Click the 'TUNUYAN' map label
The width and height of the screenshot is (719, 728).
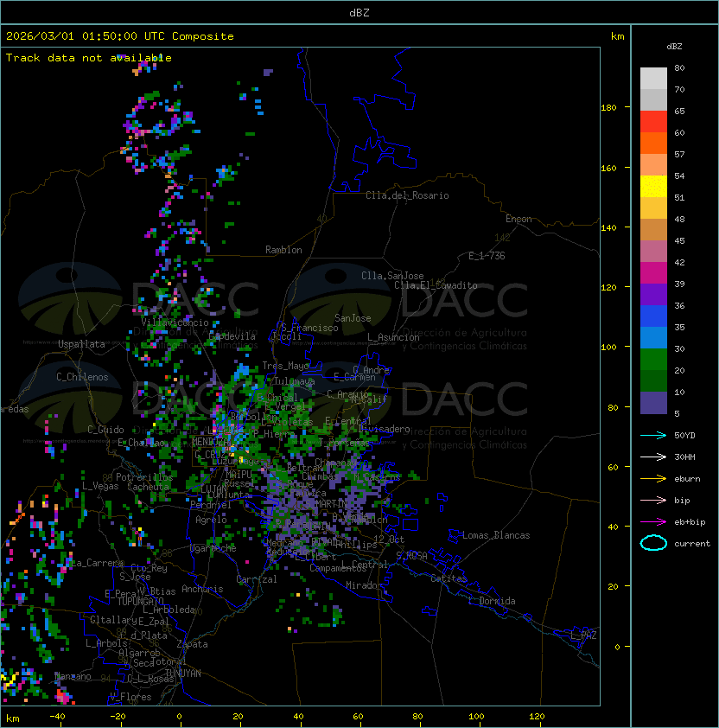point(183,674)
